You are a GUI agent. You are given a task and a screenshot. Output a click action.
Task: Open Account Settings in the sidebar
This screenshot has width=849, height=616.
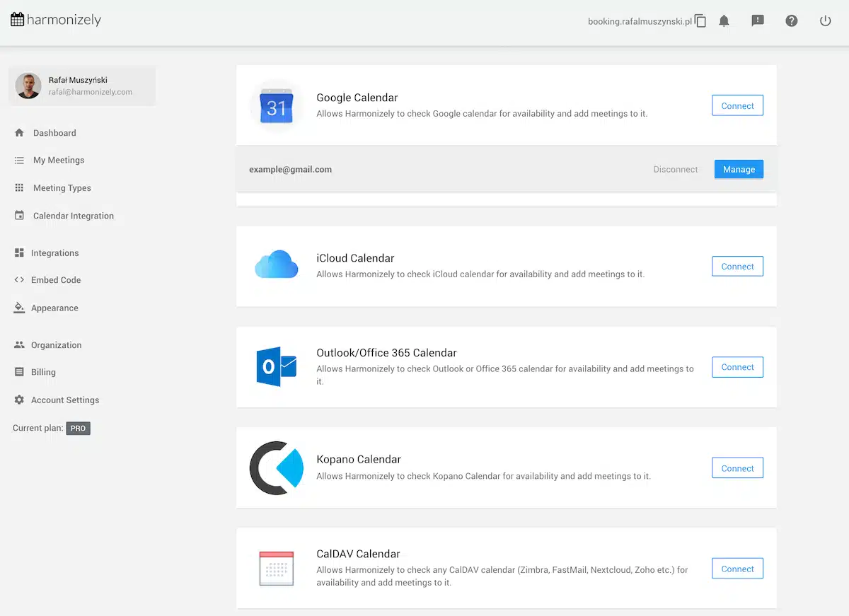[65, 400]
